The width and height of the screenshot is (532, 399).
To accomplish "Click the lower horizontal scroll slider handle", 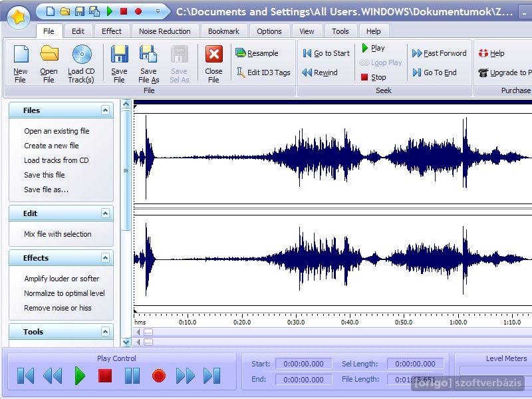I will click(148, 342).
